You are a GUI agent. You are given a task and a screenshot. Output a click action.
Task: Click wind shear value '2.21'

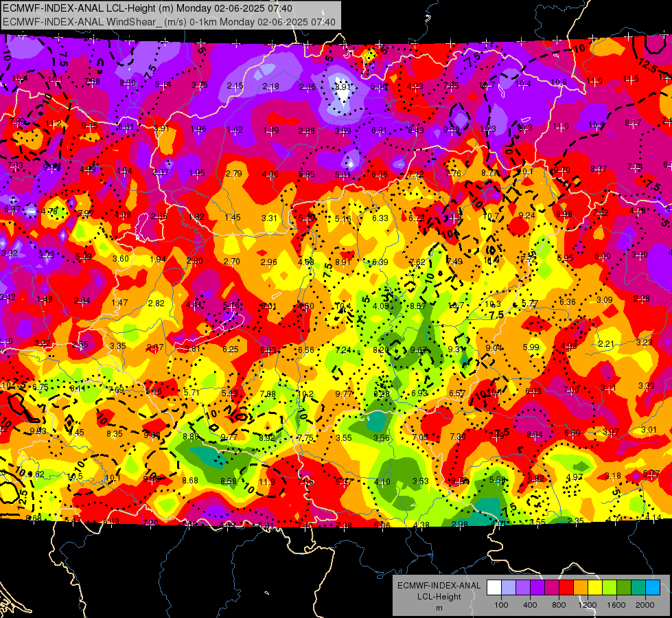[606, 344]
